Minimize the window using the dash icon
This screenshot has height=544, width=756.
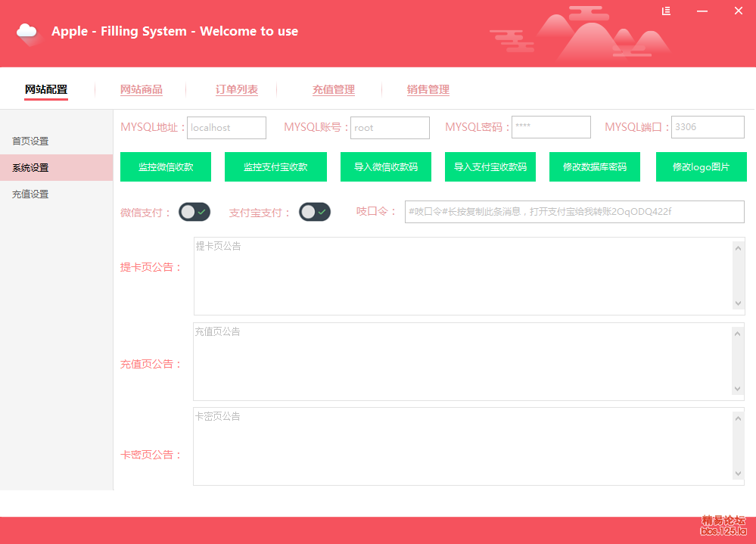pyautogui.click(x=702, y=11)
